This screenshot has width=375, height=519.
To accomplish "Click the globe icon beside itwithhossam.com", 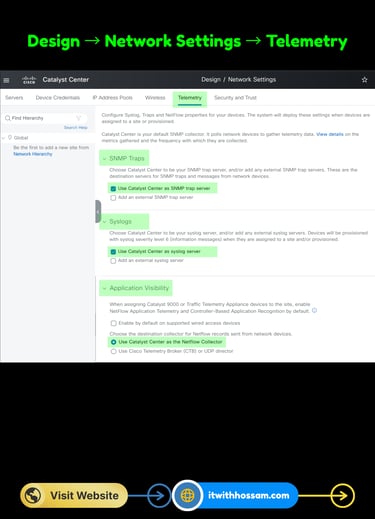I will [x=188, y=495].
